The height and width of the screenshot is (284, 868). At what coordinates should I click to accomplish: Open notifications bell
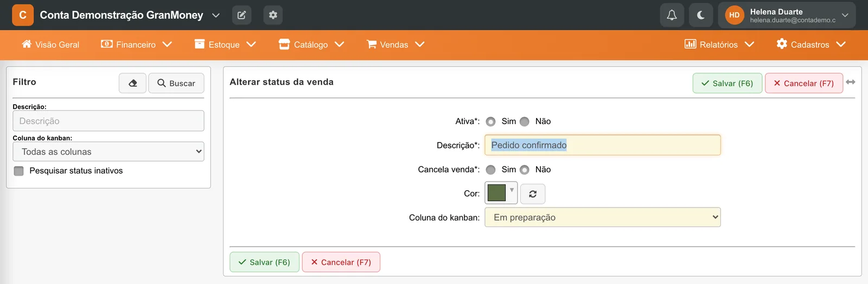(672, 15)
